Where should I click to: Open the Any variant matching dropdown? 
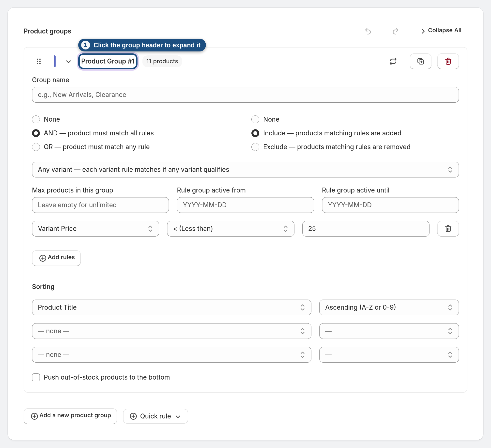pos(245,170)
